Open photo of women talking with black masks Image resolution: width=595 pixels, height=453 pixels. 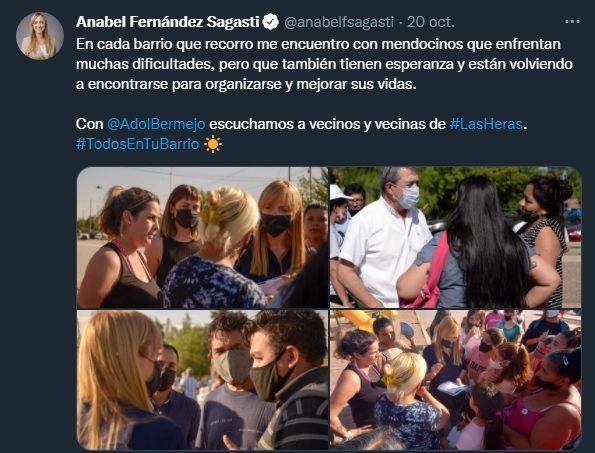click(202, 238)
